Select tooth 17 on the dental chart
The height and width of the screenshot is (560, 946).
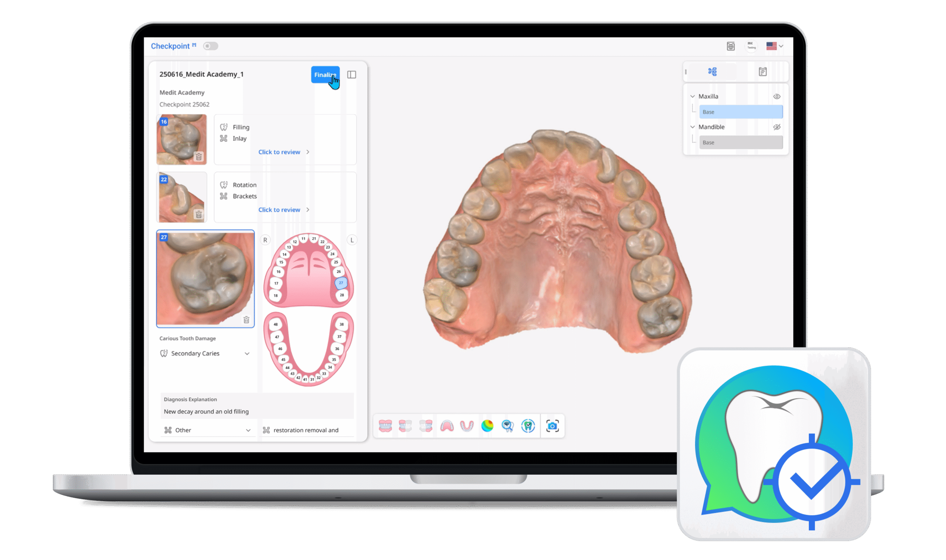point(276,284)
